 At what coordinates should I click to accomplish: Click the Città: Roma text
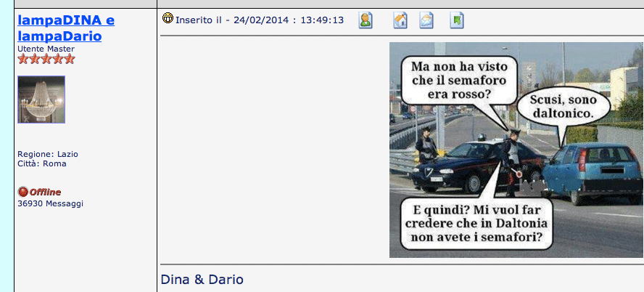pyautogui.click(x=41, y=163)
